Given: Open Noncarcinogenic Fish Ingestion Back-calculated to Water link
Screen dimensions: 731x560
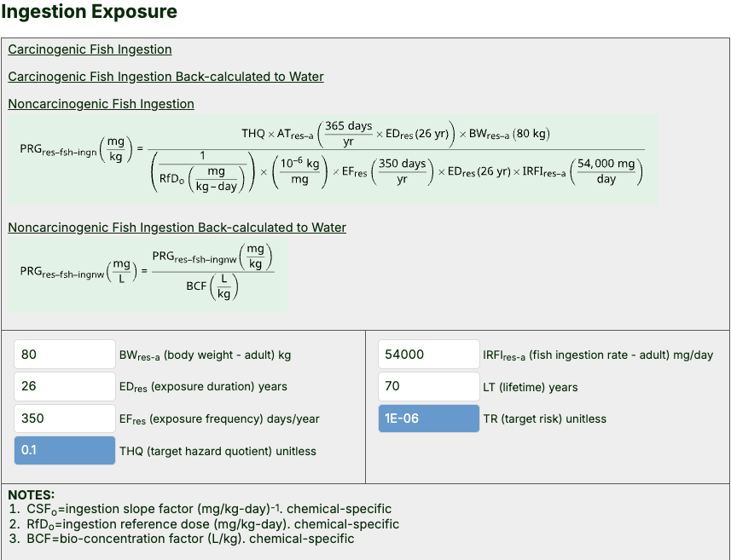Looking at the screenshot, I should [x=177, y=228].
